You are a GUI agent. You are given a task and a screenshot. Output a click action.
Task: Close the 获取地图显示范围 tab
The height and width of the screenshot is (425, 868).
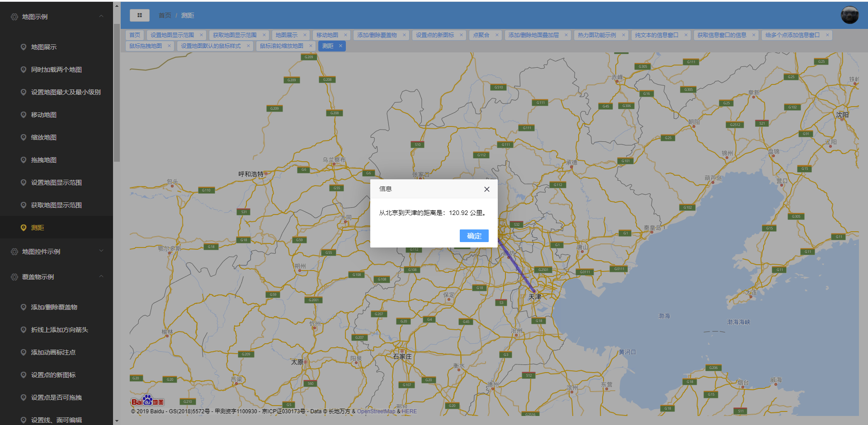tap(264, 35)
